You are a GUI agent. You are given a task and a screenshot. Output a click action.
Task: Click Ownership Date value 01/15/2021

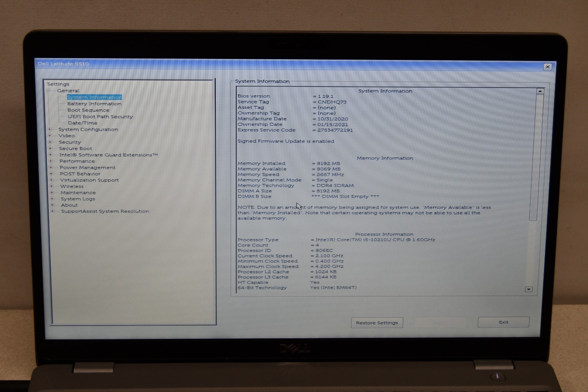(x=333, y=125)
